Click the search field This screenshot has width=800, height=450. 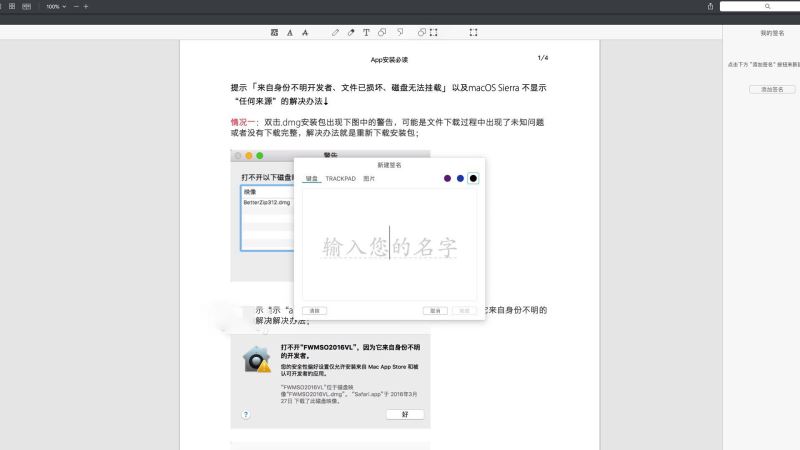pyautogui.click(x=760, y=6)
